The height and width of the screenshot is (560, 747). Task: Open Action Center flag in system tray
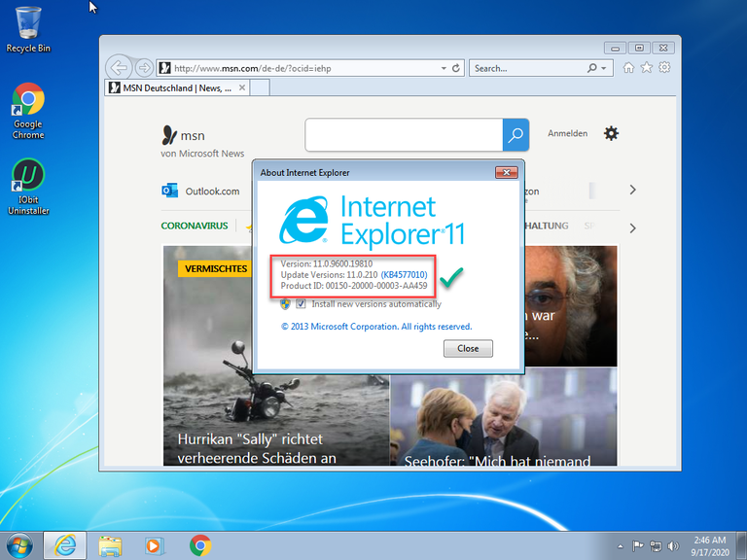click(637, 545)
